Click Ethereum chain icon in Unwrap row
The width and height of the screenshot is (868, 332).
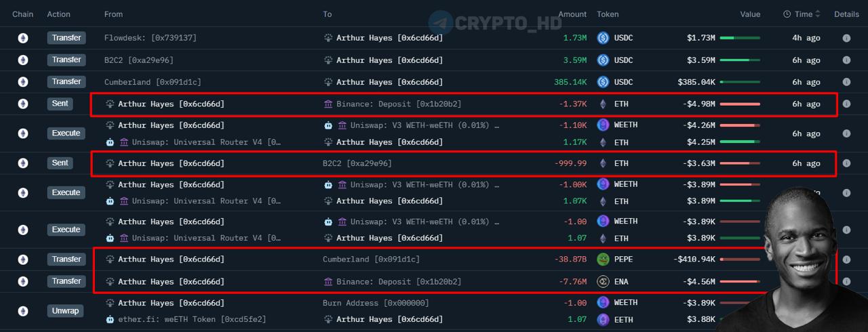click(x=23, y=311)
